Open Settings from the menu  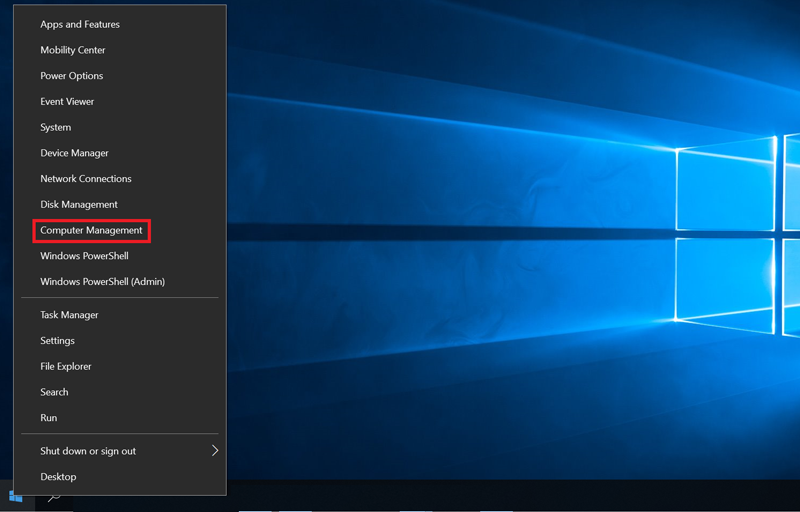[120, 341]
